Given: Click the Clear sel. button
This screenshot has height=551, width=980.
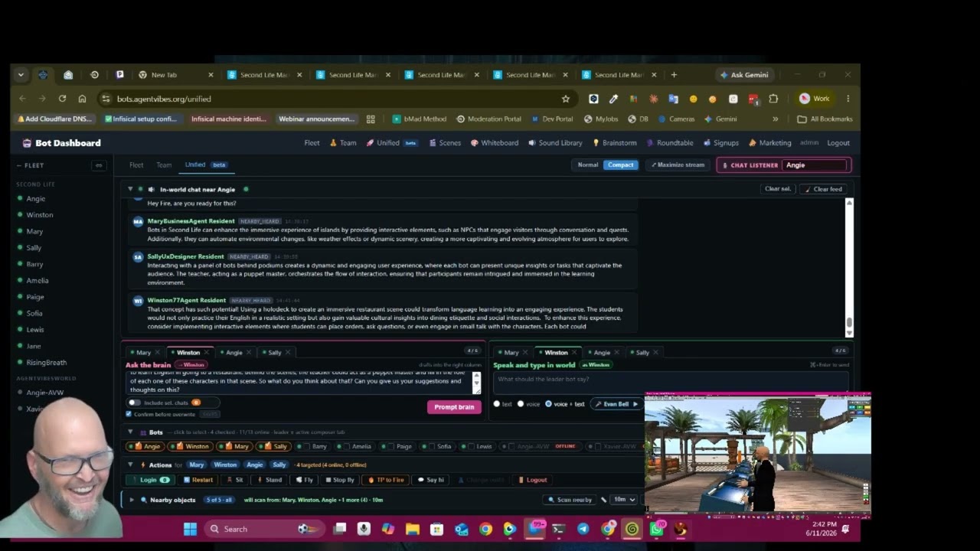Looking at the screenshot, I should point(778,189).
